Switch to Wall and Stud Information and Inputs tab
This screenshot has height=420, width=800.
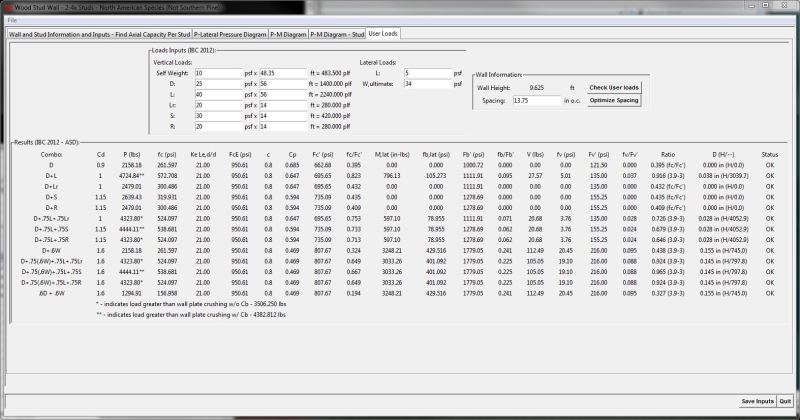[x=99, y=34]
